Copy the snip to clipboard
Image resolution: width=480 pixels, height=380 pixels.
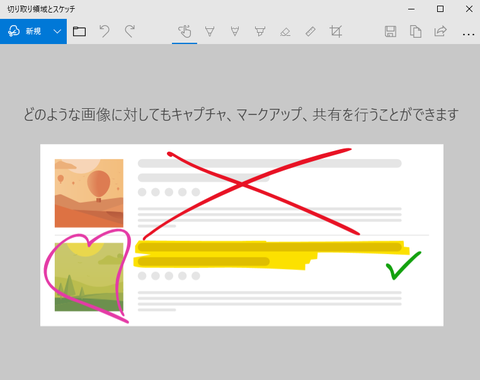pos(415,31)
